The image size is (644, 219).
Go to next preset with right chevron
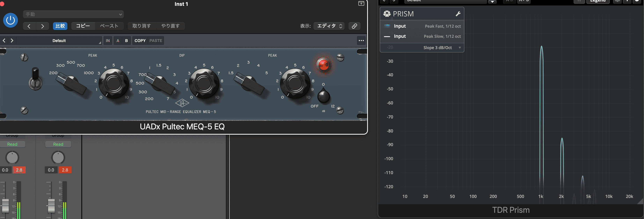(42, 26)
